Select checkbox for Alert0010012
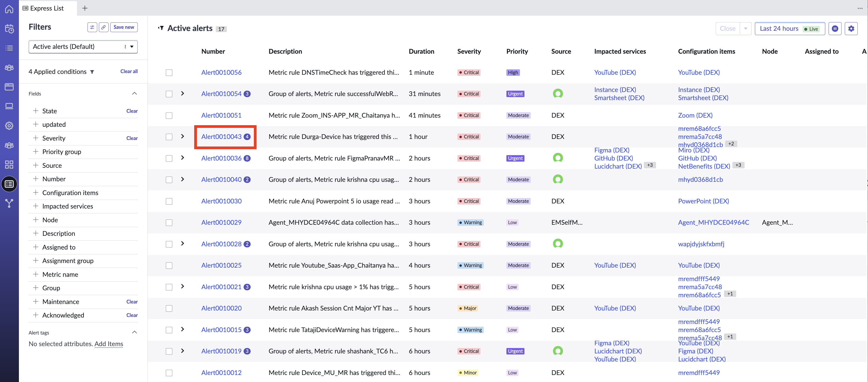The height and width of the screenshot is (382, 868). pos(169,373)
